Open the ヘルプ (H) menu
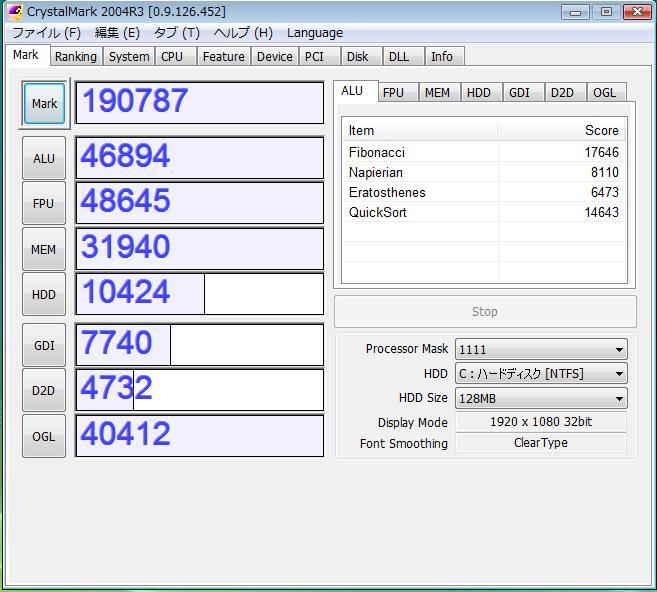This screenshot has width=657, height=592. (243, 33)
